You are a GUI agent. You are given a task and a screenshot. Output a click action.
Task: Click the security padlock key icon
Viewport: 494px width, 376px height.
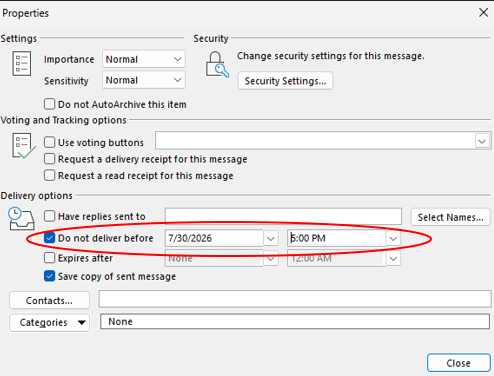pyautogui.click(x=217, y=64)
